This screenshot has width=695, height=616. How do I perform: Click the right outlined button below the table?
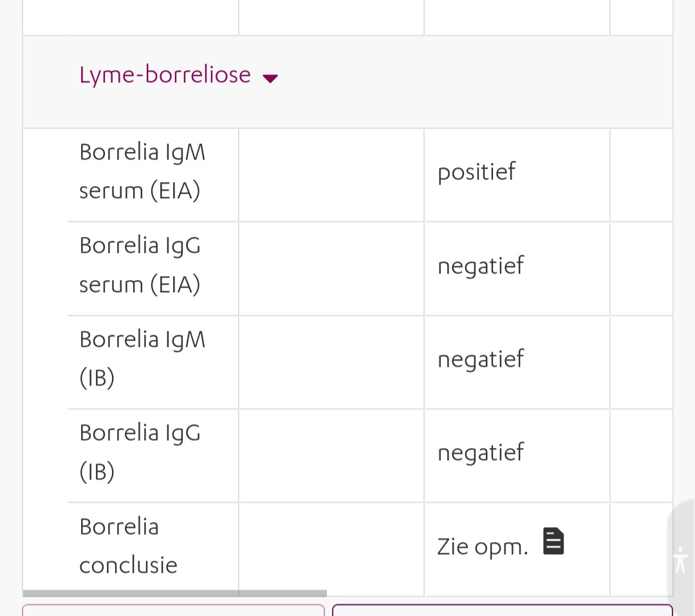503,610
